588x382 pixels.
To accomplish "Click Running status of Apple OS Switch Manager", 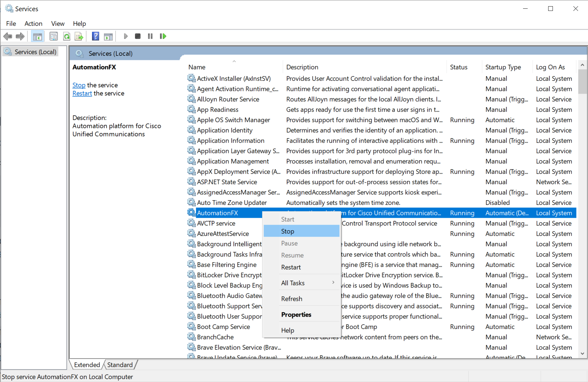I will 462,120.
